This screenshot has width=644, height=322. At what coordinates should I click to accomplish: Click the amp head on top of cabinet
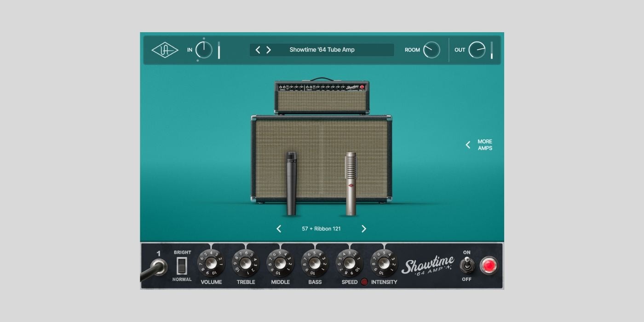(x=322, y=98)
